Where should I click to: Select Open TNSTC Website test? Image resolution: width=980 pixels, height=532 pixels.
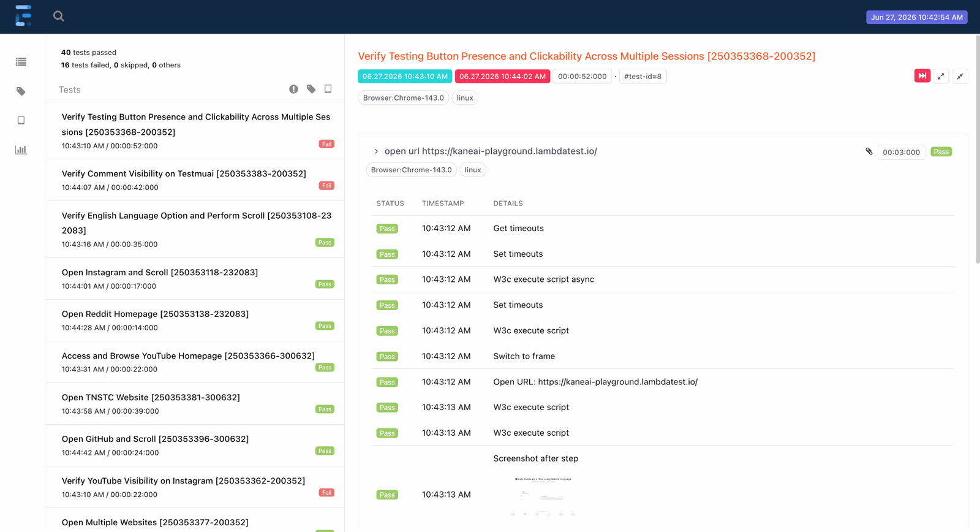click(x=195, y=404)
